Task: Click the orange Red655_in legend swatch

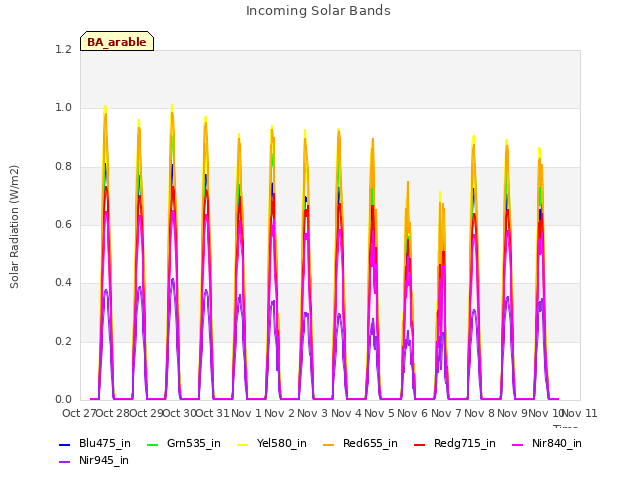Action: point(329,444)
